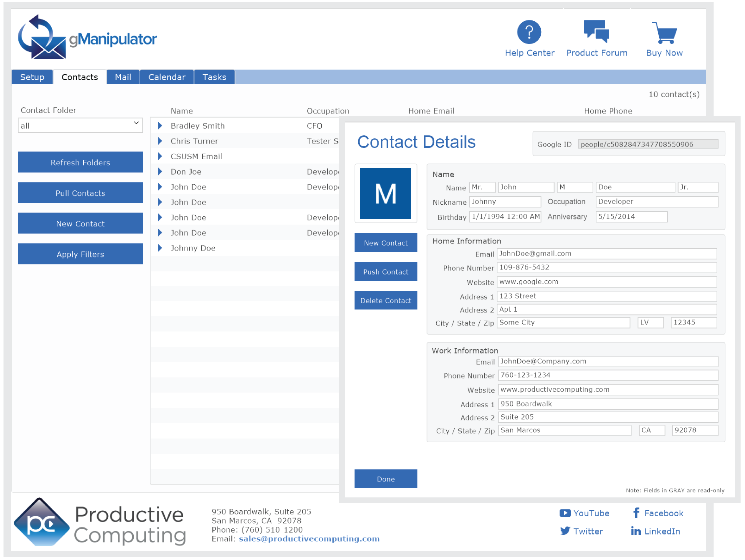Open the Help Center question mark icon
Screen dimensions: 745x560
[529, 32]
